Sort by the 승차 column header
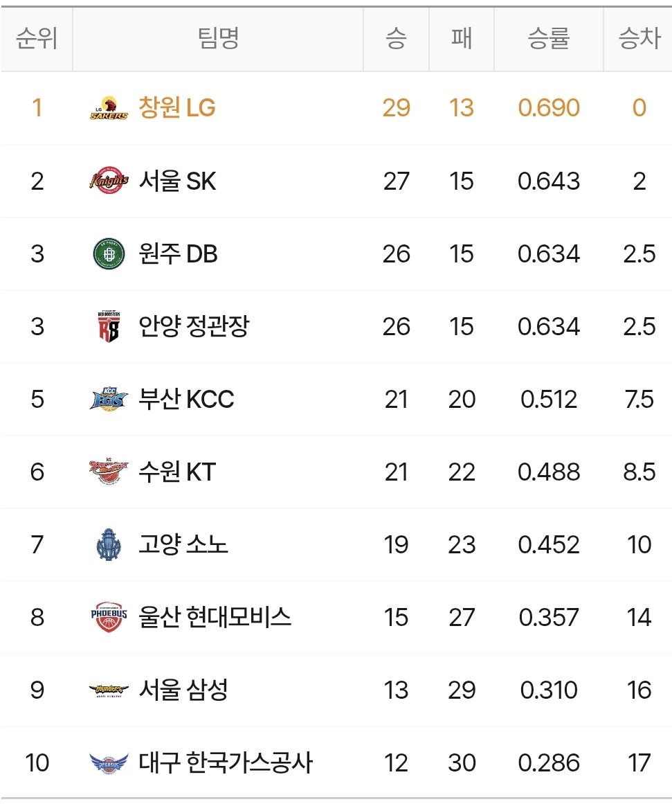This screenshot has height=804, width=672. click(x=639, y=39)
